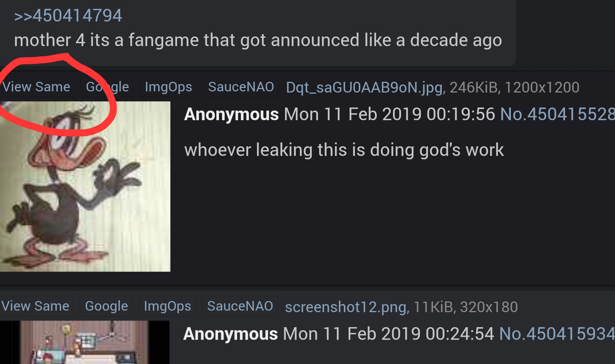Search duck image on Google
Screen dimensions: 615x364
click(107, 87)
